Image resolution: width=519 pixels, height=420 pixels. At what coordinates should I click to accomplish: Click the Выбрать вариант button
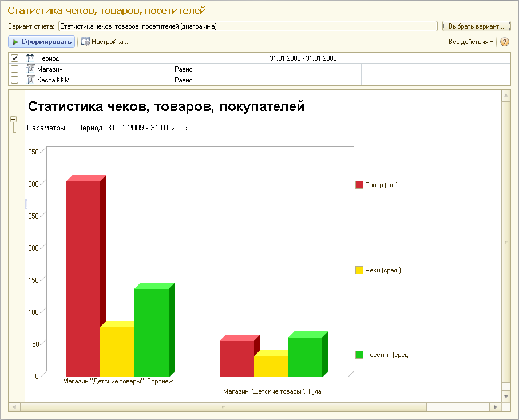pyautogui.click(x=476, y=26)
